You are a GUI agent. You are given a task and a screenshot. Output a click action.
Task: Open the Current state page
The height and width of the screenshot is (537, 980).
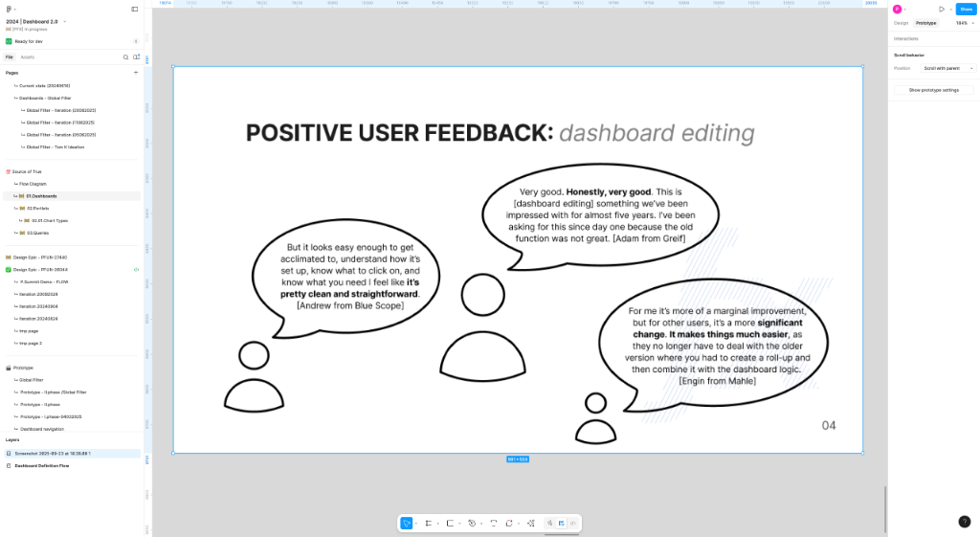click(x=44, y=85)
